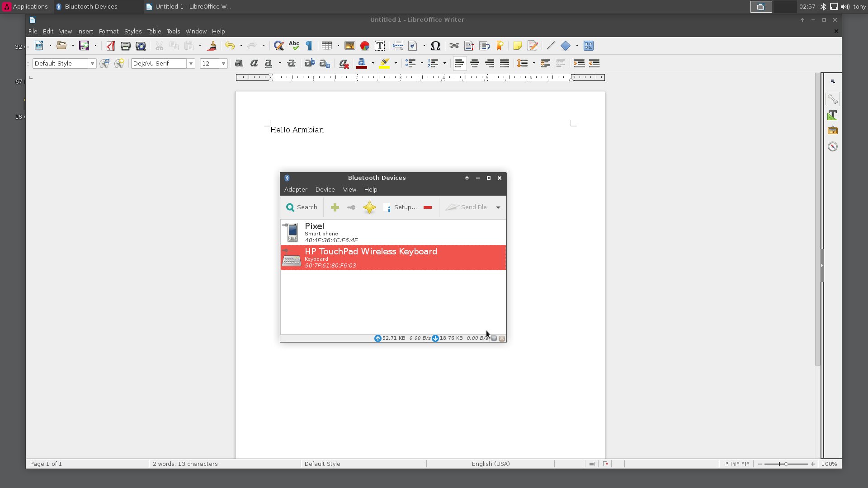Screen dimensions: 868x488
Task: Switch to Bluetooth Devices taskbar button
Action: pos(99,7)
